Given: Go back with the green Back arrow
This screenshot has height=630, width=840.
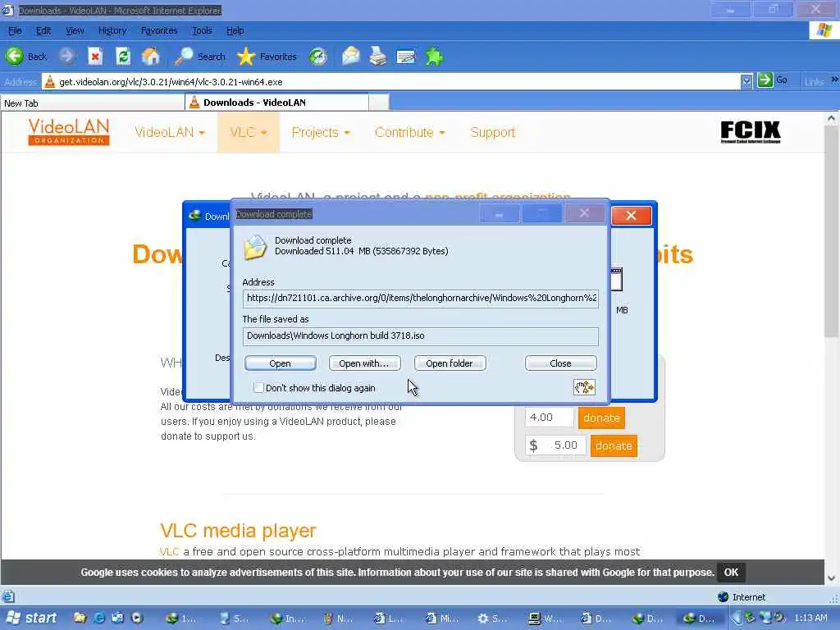Looking at the screenshot, I should click(x=25, y=57).
